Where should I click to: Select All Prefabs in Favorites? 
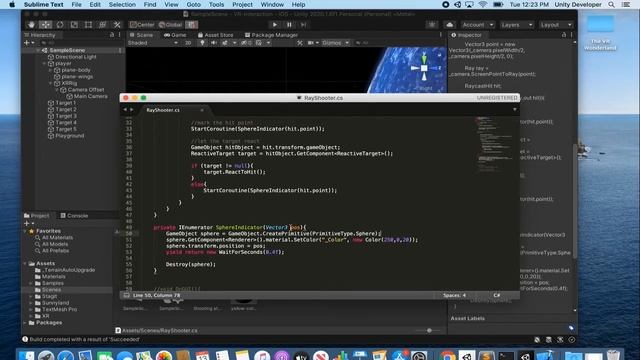click(55, 251)
